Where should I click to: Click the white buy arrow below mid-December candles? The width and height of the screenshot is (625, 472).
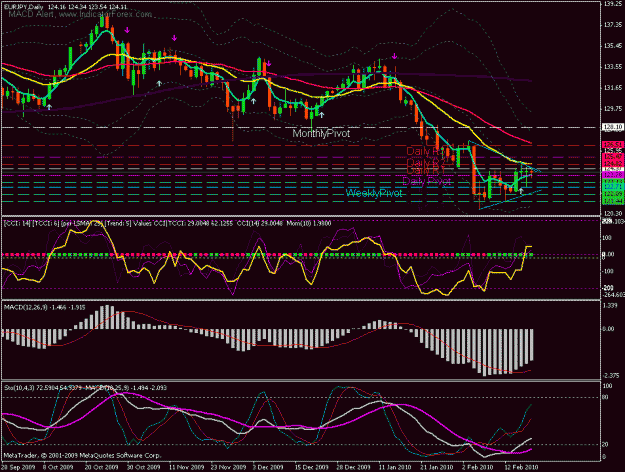[321, 115]
